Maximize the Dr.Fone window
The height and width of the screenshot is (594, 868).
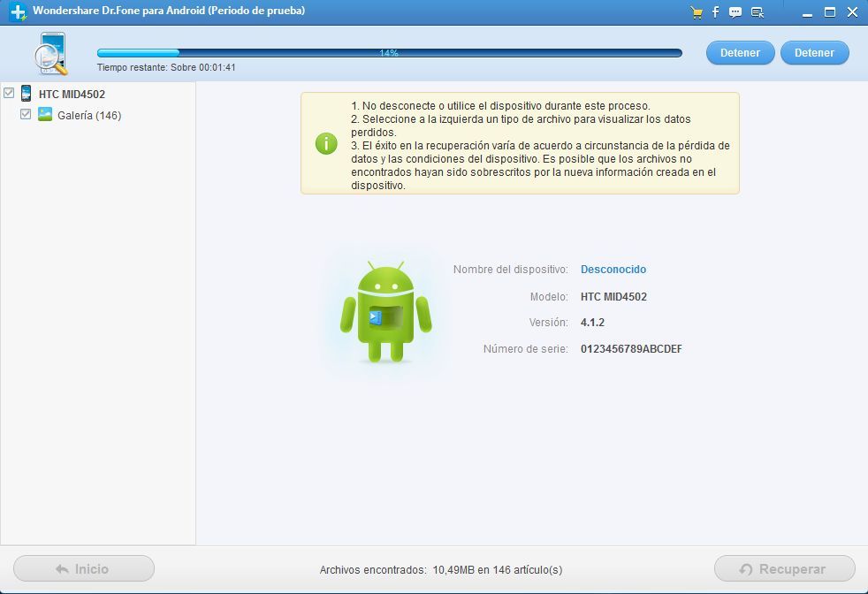tap(830, 12)
